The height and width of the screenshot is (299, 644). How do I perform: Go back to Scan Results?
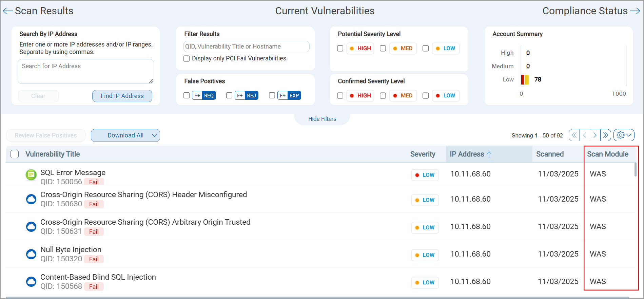38,11
